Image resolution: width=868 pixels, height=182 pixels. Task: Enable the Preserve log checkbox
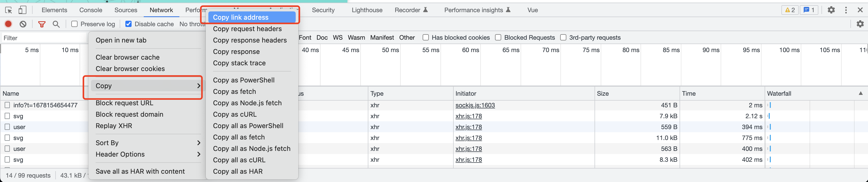click(x=74, y=24)
